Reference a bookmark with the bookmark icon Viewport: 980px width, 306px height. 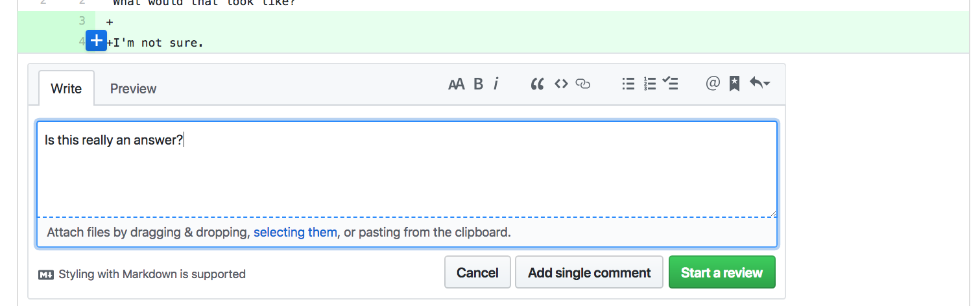coord(734,84)
